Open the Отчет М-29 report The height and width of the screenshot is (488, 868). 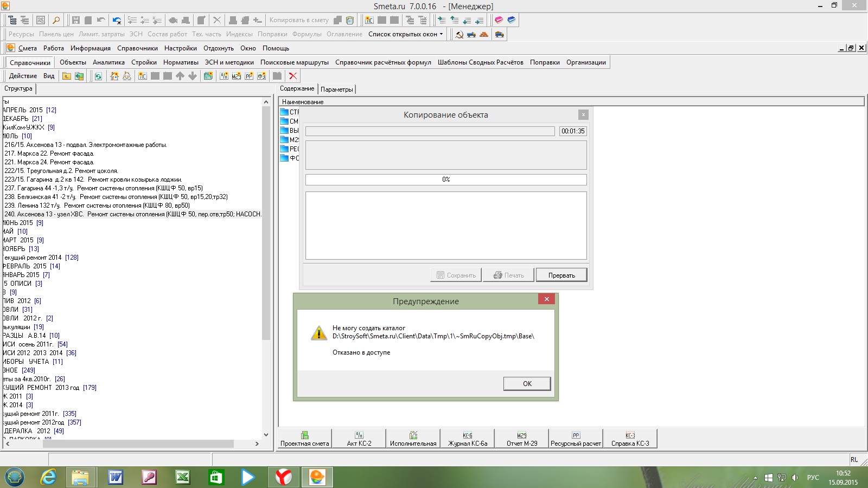click(x=522, y=439)
